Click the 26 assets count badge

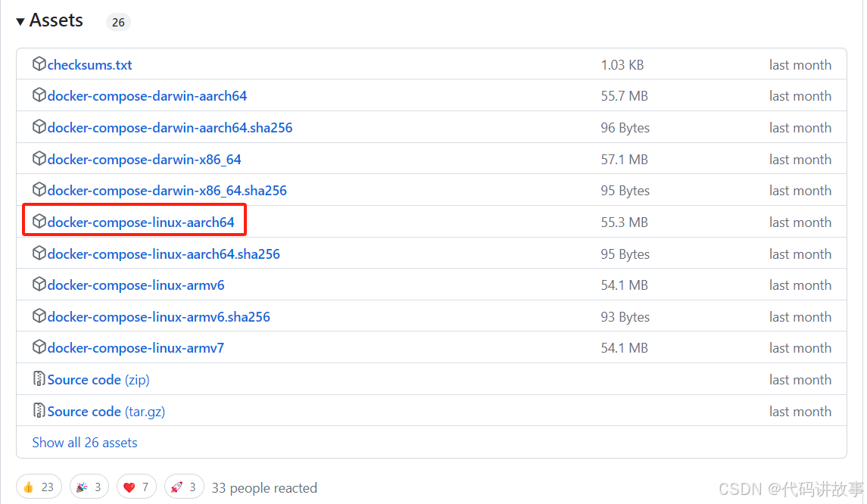click(118, 22)
